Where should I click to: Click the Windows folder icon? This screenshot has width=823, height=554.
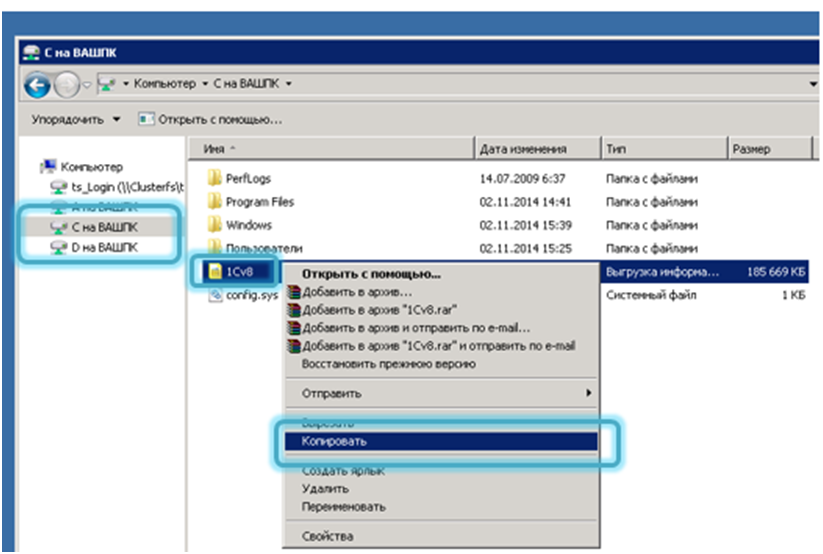(x=214, y=225)
